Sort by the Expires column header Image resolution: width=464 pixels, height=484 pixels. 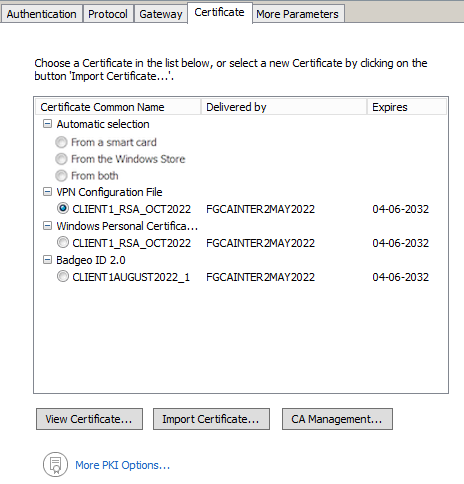point(407,107)
